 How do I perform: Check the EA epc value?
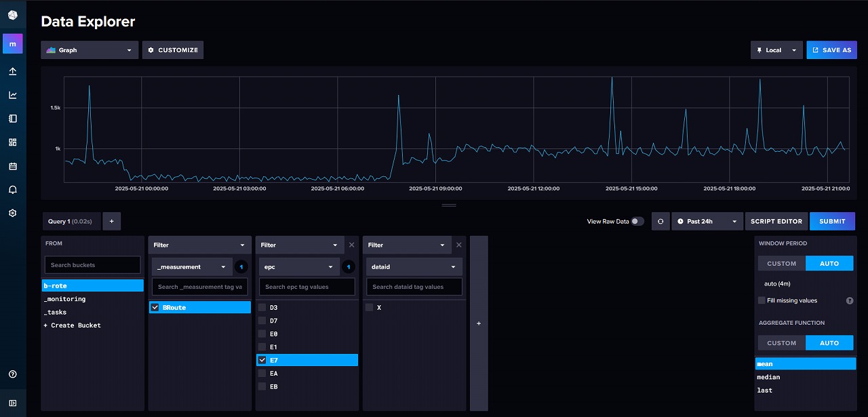pos(262,374)
